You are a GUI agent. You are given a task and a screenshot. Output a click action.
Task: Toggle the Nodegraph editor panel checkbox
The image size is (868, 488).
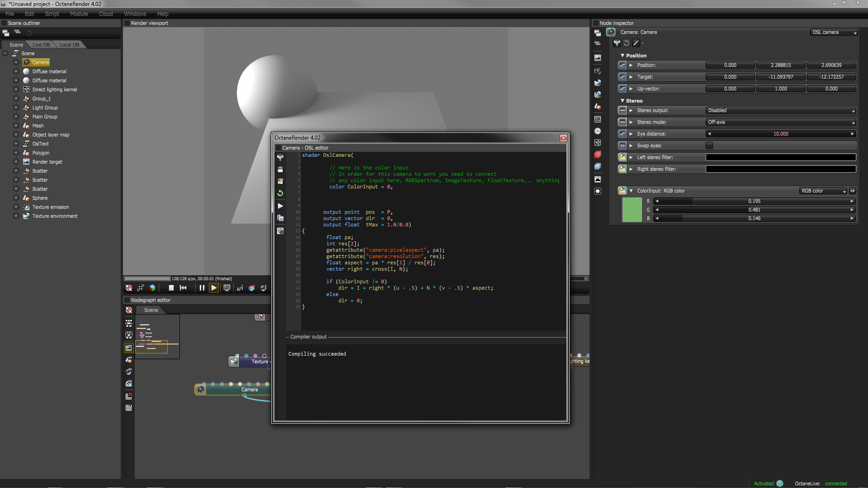(x=127, y=300)
